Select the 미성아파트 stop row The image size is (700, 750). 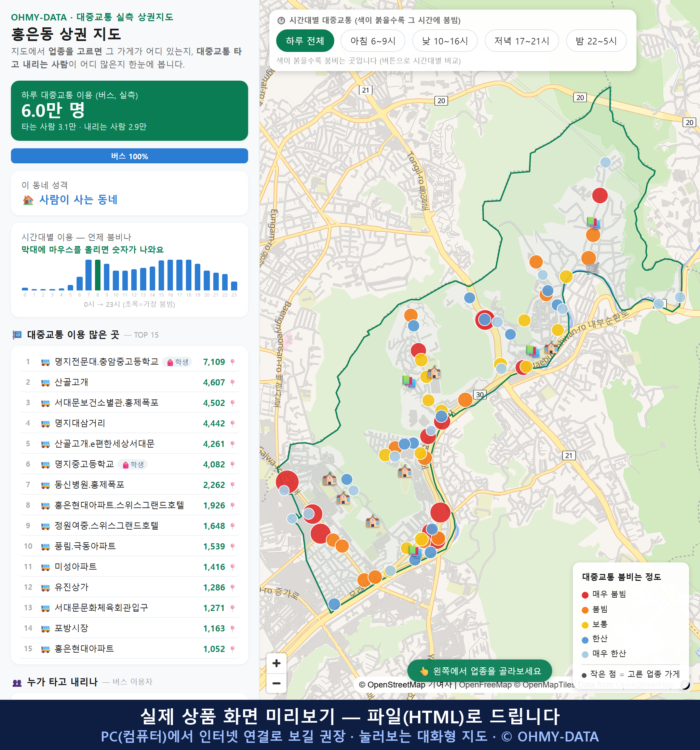point(130,567)
